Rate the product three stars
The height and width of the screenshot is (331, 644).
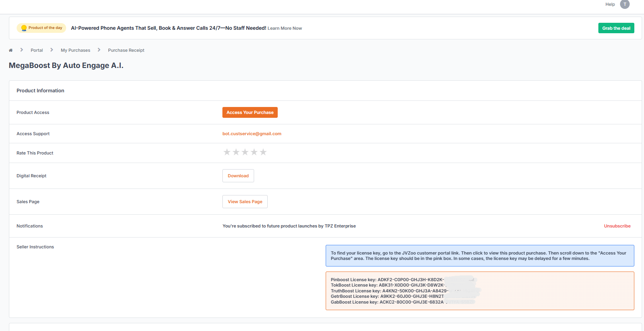pos(245,152)
